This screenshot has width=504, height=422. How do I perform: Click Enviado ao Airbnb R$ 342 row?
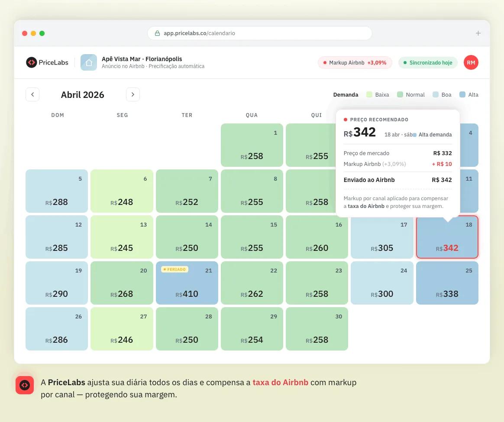click(397, 180)
